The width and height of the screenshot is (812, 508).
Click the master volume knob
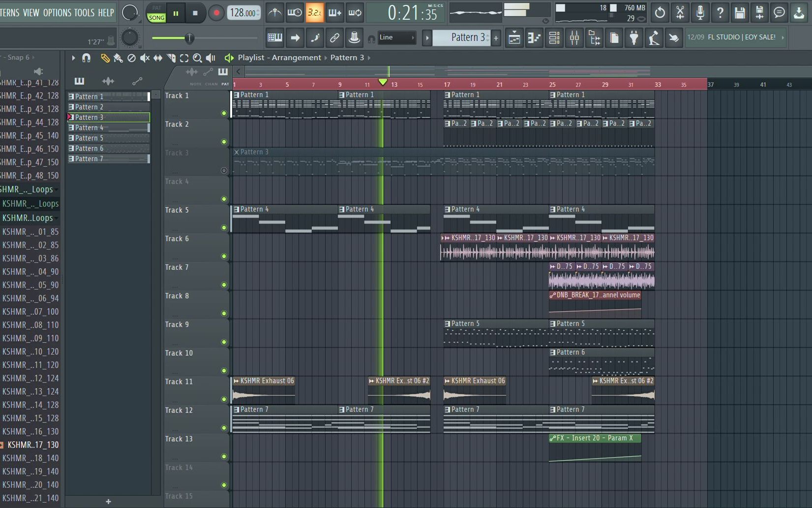pyautogui.click(x=130, y=13)
